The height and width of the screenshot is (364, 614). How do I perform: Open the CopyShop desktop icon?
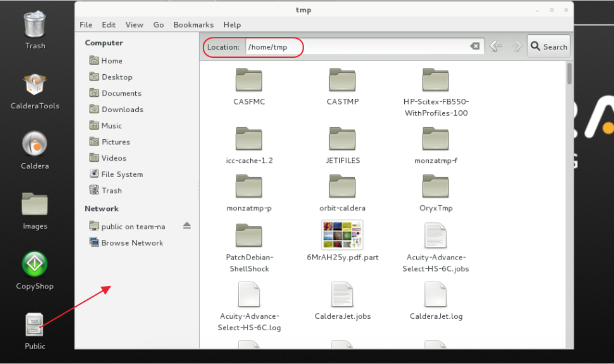coord(34,264)
